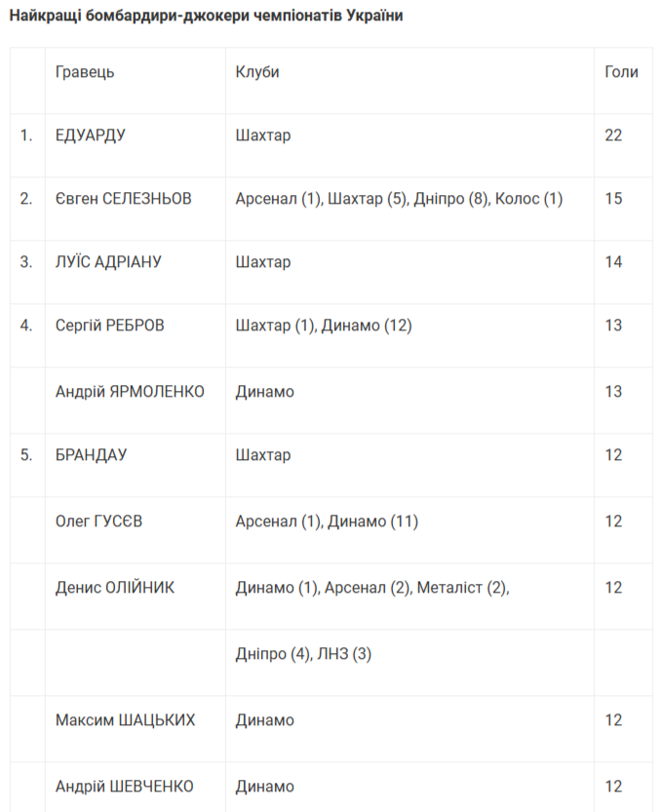Viewport: 663px width, 812px height.
Task: Click the "Клуби" column header
Action: (x=257, y=72)
